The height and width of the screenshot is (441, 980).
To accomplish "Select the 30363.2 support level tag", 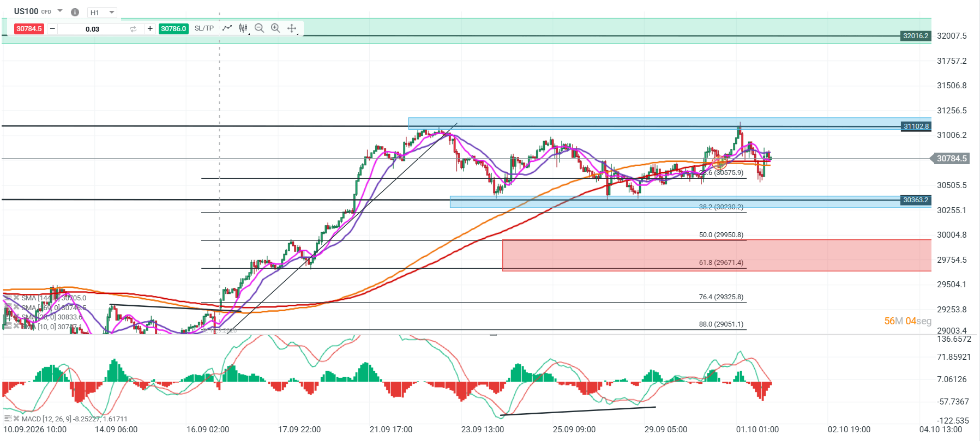I will [916, 200].
